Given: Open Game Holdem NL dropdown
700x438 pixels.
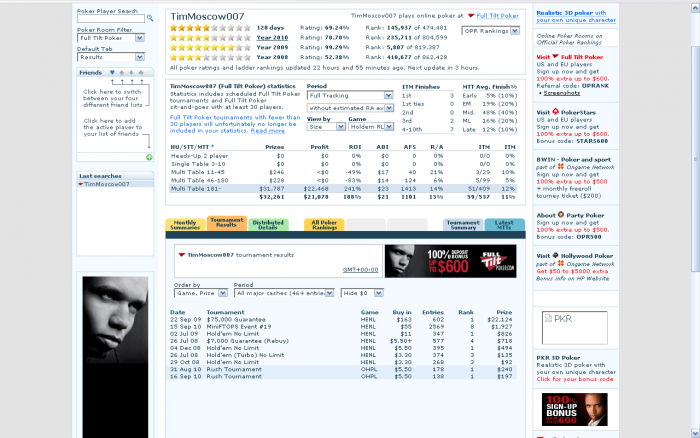Looking at the screenshot, I should 371,127.
